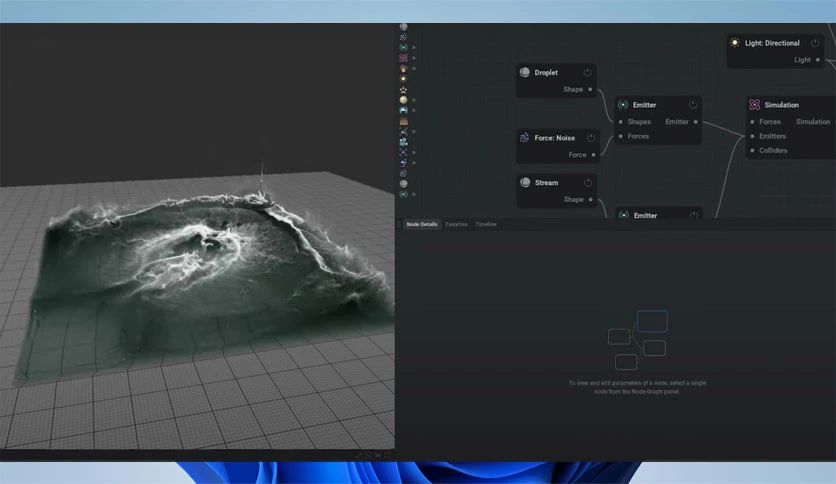Toggle power on the Emitter node with Shapes

(x=693, y=105)
